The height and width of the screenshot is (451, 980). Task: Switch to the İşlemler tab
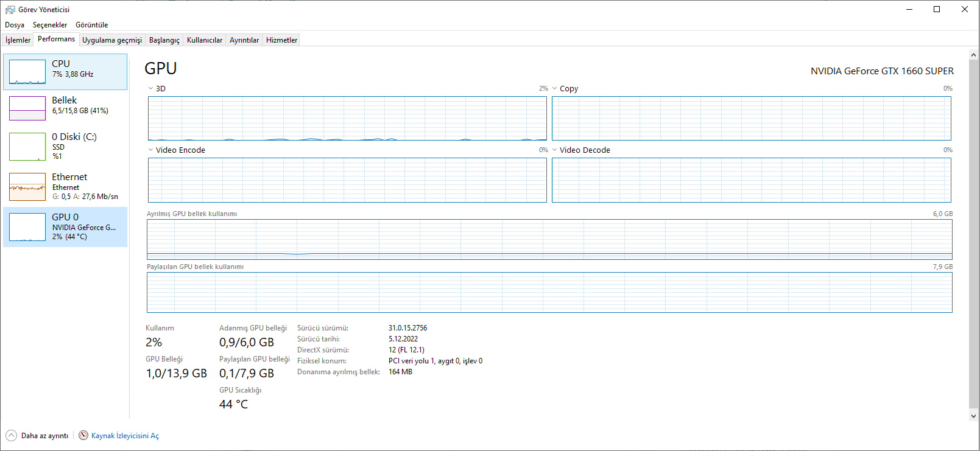(18, 40)
